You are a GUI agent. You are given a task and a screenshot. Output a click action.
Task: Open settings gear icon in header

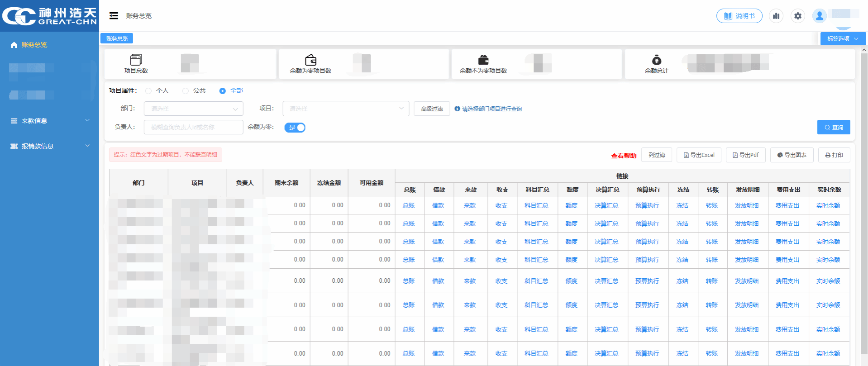[x=798, y=16]
